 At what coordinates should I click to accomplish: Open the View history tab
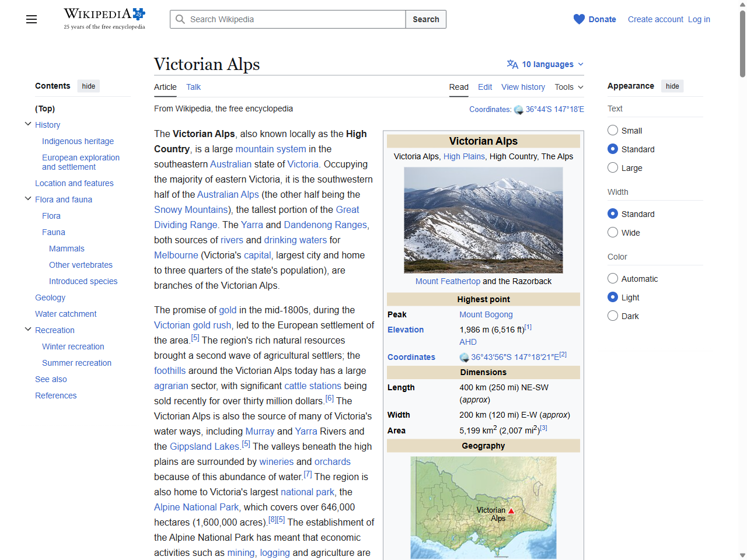click(523, 87)
